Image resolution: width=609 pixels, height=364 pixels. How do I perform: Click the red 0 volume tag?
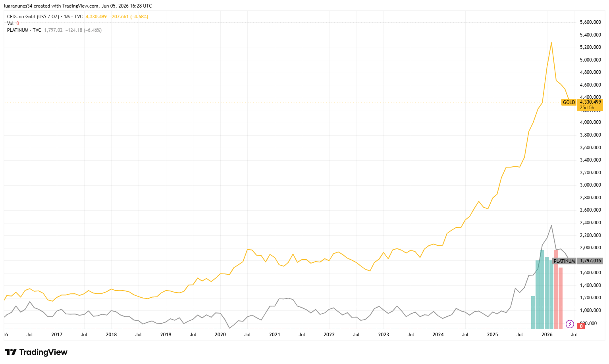pyautogui.click(x=581, y=326)
